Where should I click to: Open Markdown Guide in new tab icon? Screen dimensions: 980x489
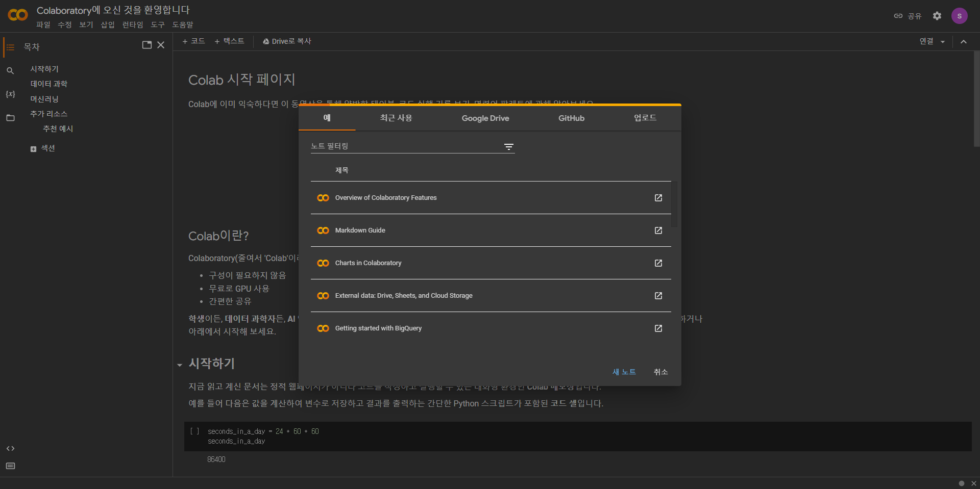click(x=658, y=230)
